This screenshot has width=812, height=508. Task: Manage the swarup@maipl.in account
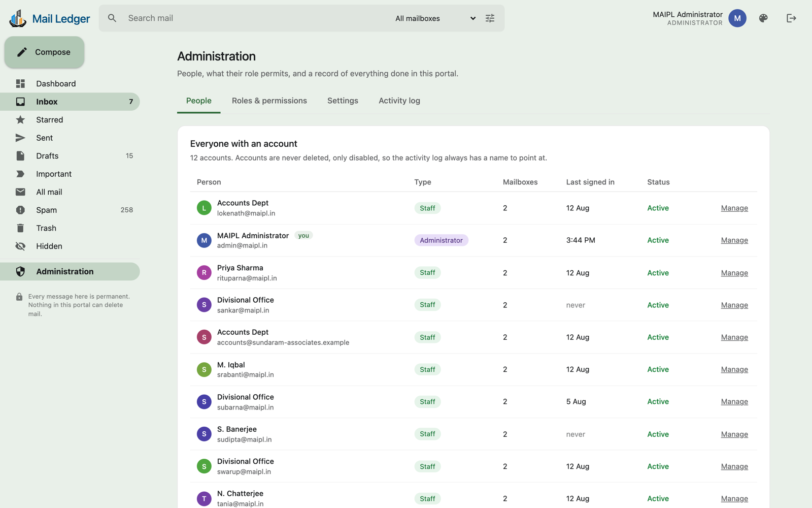pos(734,466)
